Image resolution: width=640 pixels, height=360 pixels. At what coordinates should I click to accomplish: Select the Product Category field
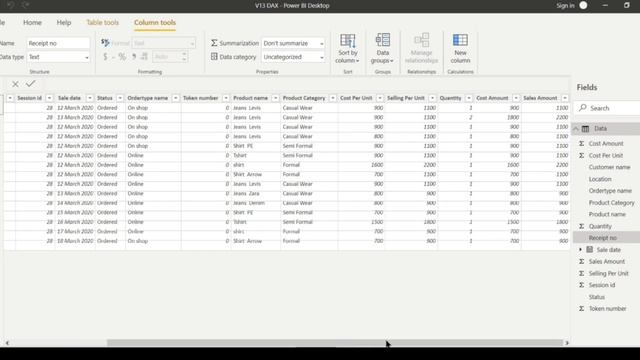pos(611,202)
